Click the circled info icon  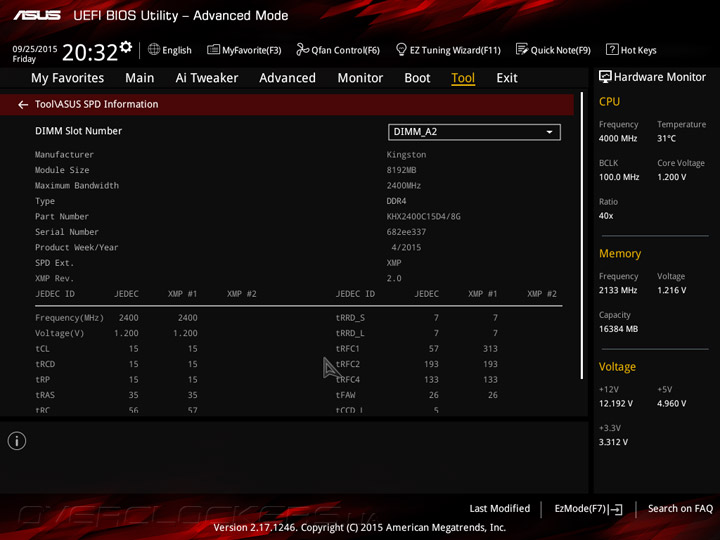[x=17, y=441]
